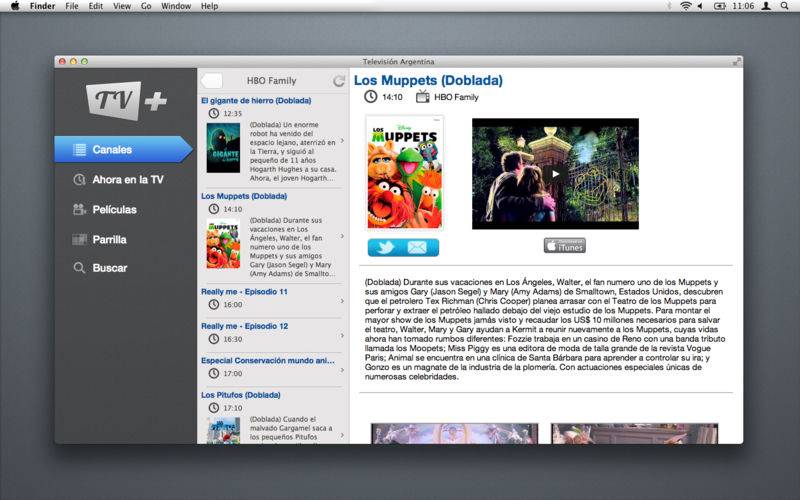The width and height of the screenshot is (800, 500).
Task: Open the Edit menu
Action: tap(95, 6)
